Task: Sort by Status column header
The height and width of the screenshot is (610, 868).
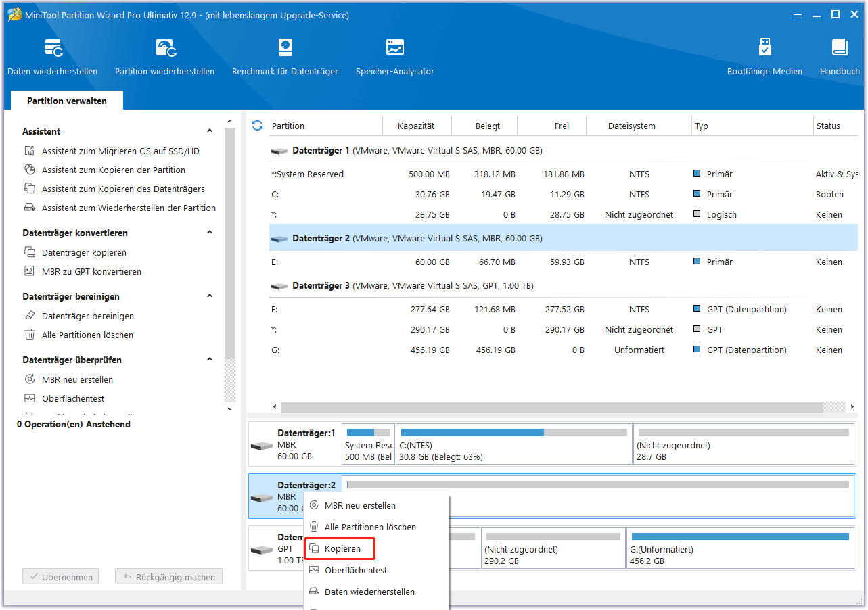Action: (x=836, y=126)
